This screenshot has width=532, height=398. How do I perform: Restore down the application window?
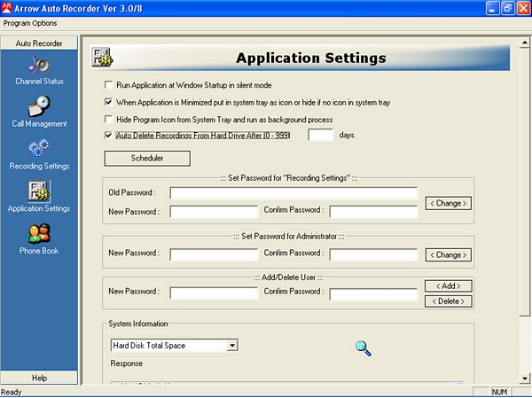pos(507,8)
